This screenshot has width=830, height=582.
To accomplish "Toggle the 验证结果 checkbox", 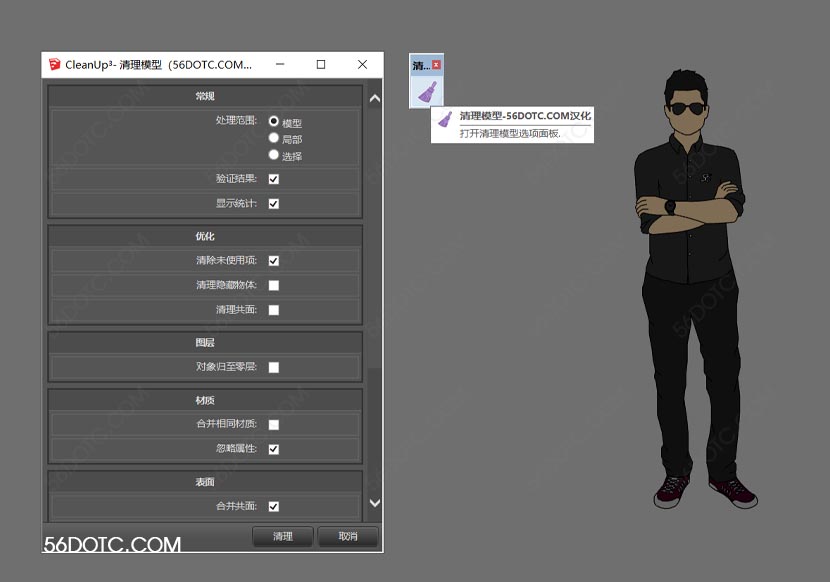I will point(274,179).
